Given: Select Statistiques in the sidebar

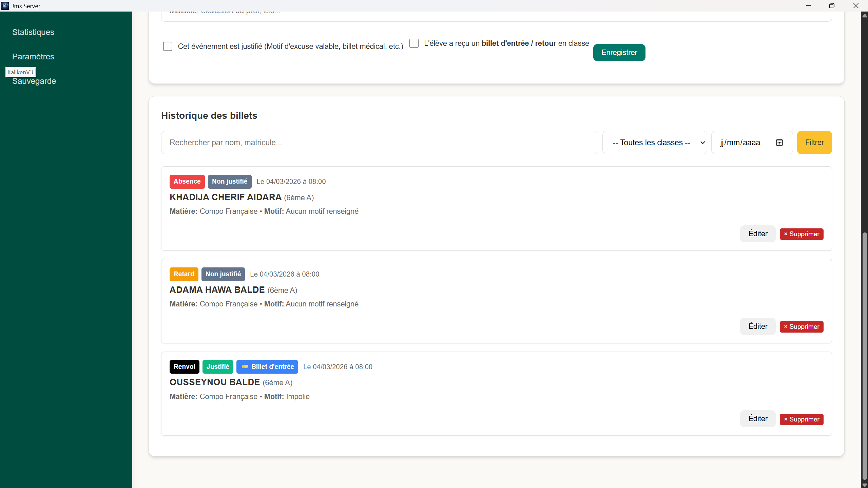Looking at the screenshot, I should (x=33, y=32).
